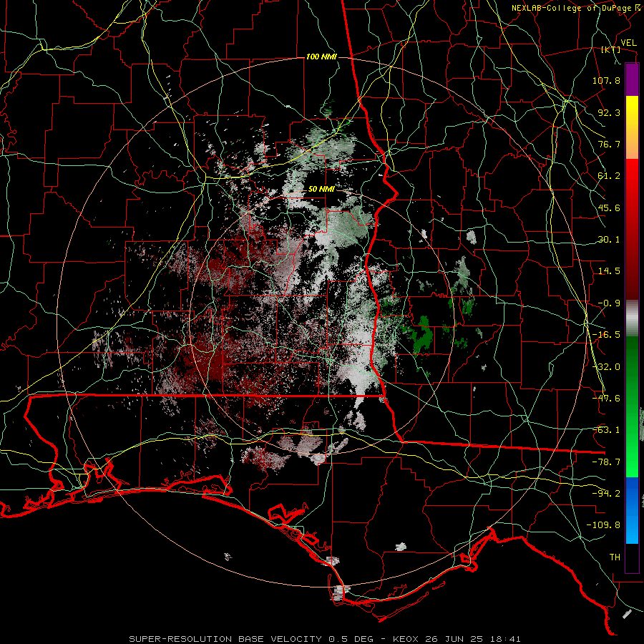Click the -63.1 value on velocity scale
644x644 pixels.
coord(606,430)
